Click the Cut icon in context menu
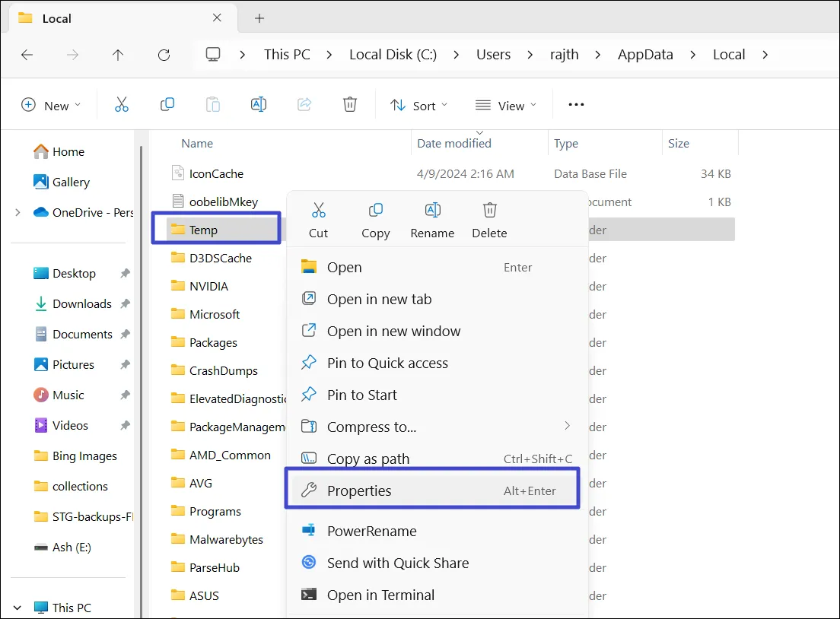The width and height of the screenshot is (840, 619). coord(318,211)
